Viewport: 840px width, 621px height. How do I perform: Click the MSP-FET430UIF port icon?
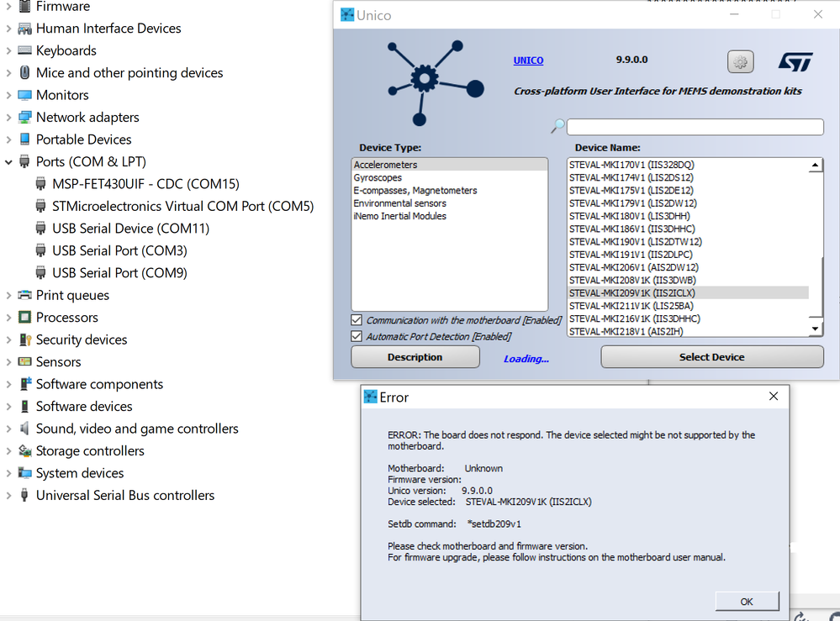[40, 184]
